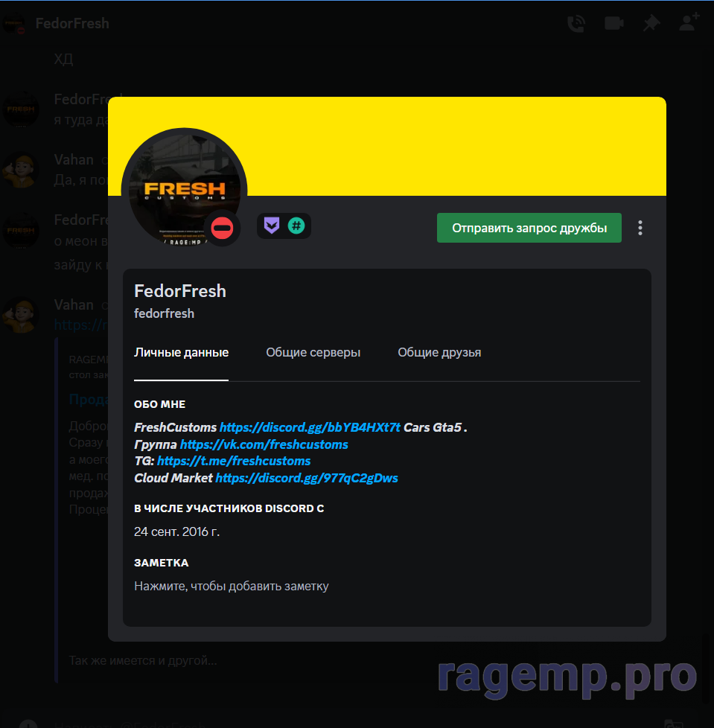
Task: Open the Cloud Market discord.gg/977qC2gDws link
Action: [307, 478]
